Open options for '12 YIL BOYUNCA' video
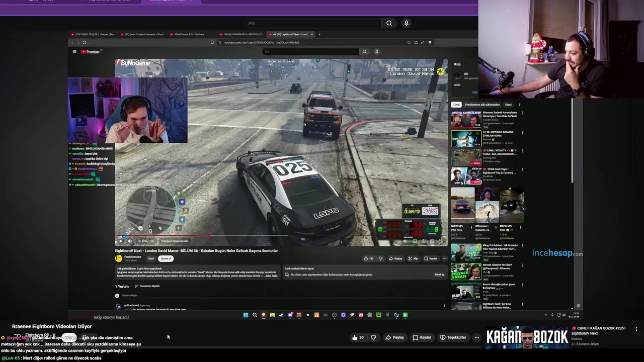The height and width of the screenshot is (362, 644). pos(522,132)
